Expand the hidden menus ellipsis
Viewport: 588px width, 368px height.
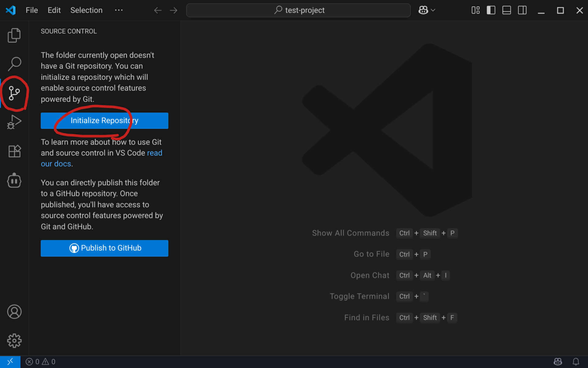point(119,10)
